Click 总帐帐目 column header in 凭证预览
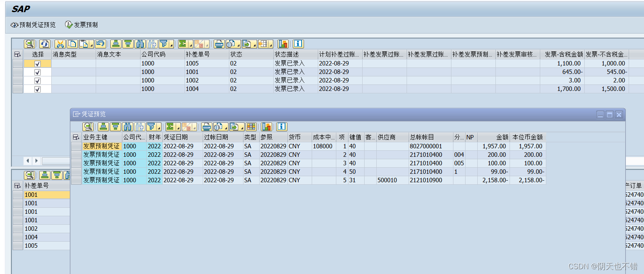The height and width of the screenshot is (274, 644). (x=431, y=137)
